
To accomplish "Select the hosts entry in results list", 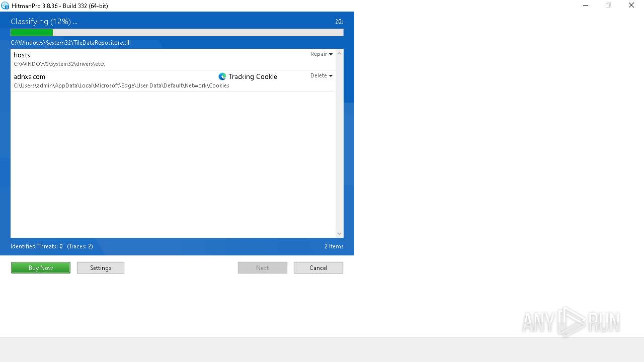I will (x=173, y=59).
